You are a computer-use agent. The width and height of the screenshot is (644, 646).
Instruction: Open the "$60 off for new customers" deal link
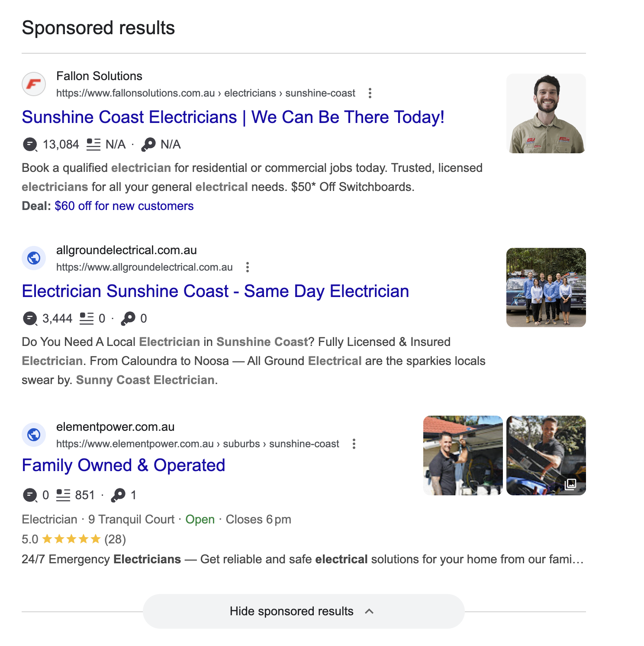coord(124,206)
